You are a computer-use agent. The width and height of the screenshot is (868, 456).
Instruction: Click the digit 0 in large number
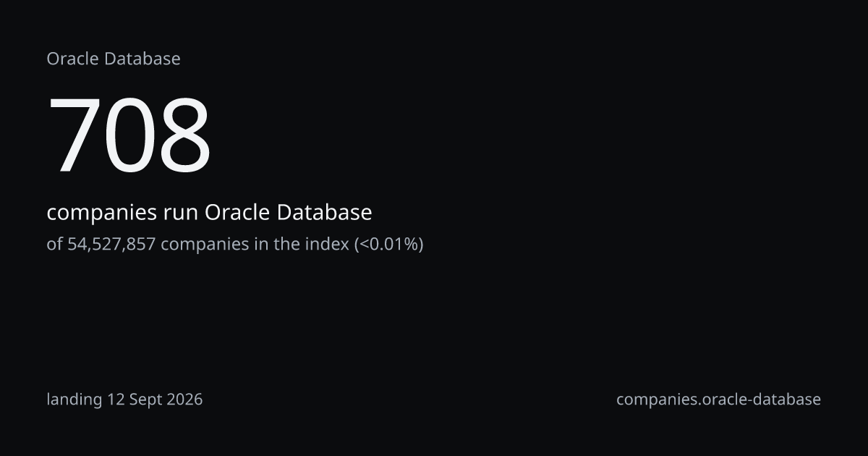click(x=129, y=136)
